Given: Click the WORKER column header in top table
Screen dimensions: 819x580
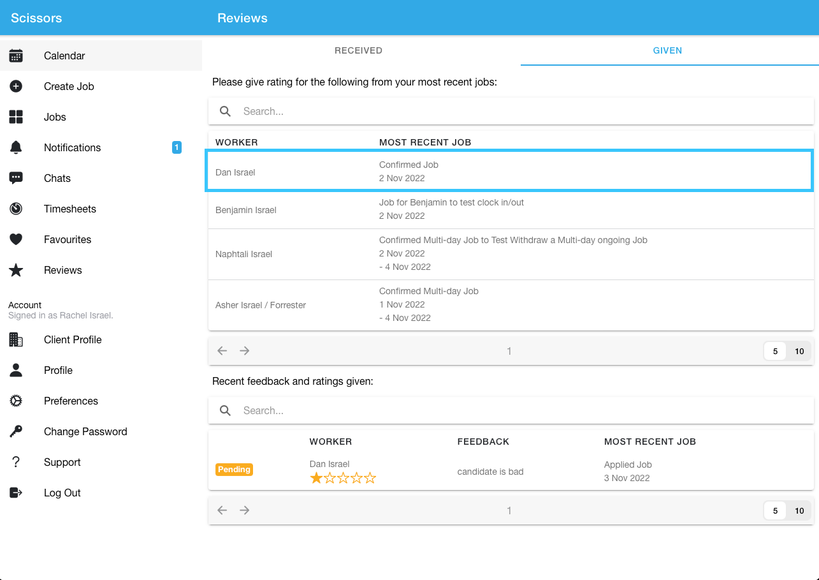Looking at the screenshot, I should point(237,142).
